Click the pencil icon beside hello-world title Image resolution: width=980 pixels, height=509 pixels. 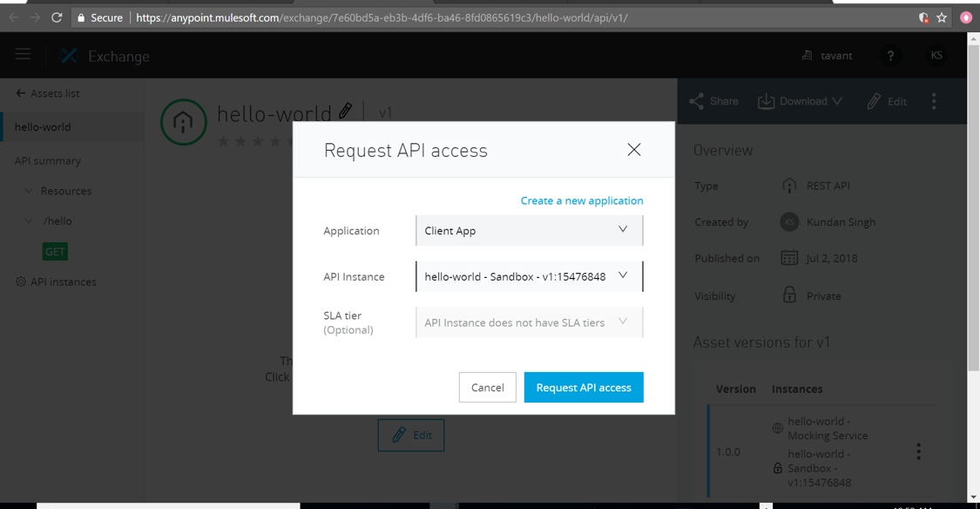tap(345, 111)
